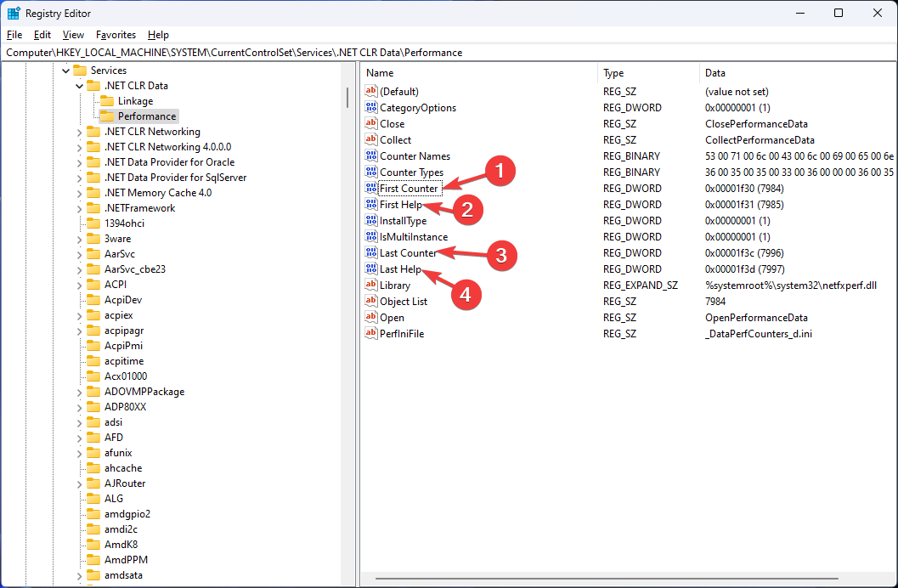898x588 pixels.
Task: Select the _DataPerfCounters_d.ini data value
Action: (x=759, y=334)
